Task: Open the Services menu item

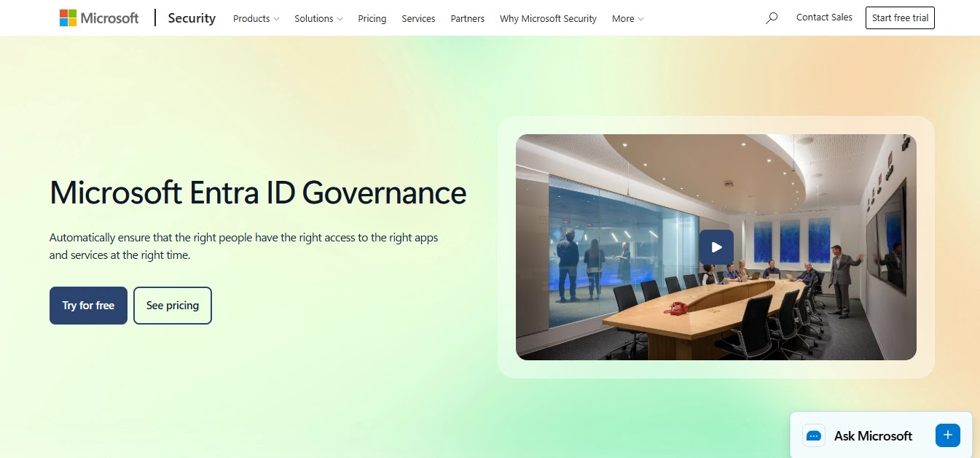Action: (418, 18)
